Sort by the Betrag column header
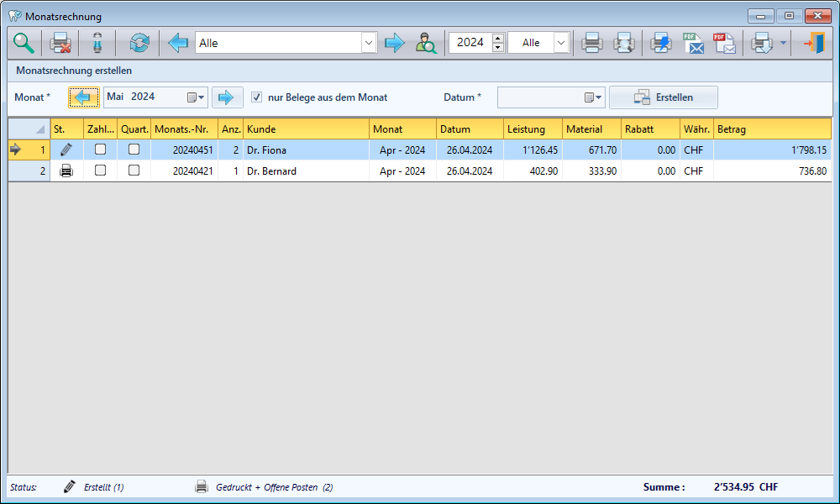The height and width of the screenshot is (504, 840). point(771,129)
